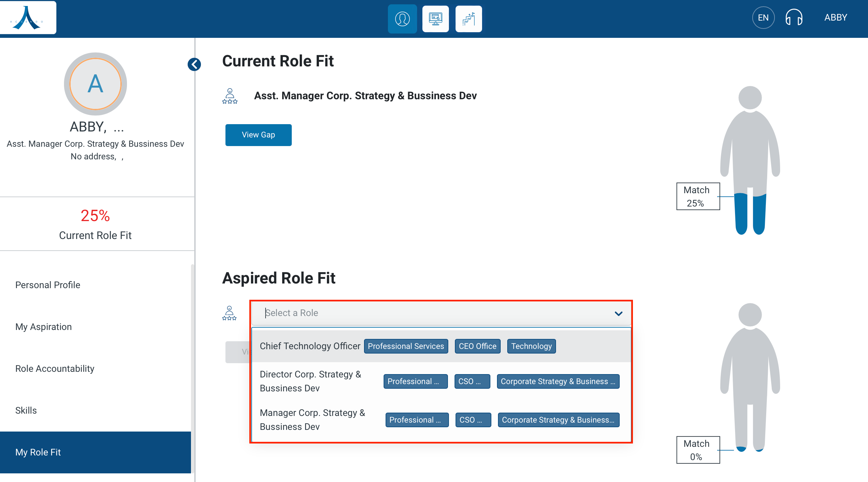Open the career stairs icon

[468, 19]
